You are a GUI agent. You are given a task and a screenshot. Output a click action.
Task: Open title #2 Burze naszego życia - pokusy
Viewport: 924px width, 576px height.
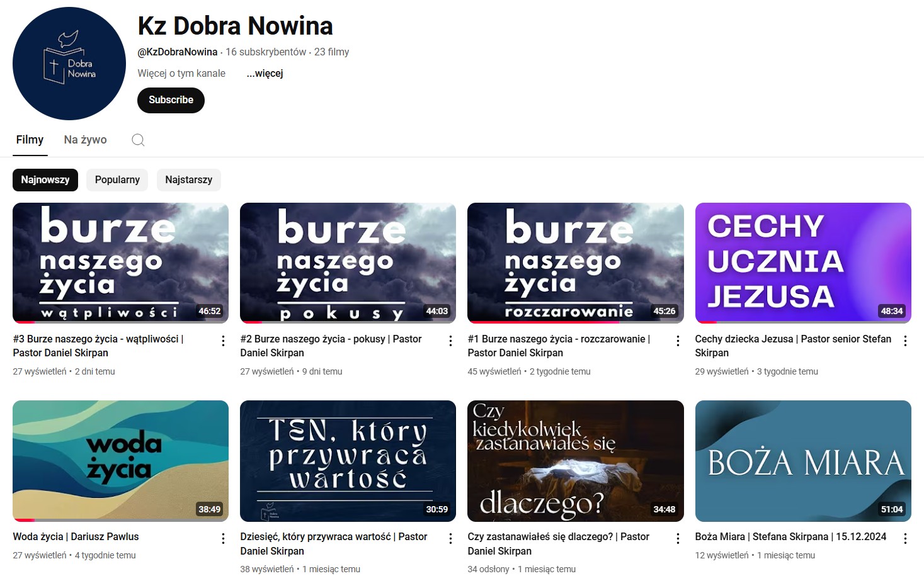pos(331,346)
